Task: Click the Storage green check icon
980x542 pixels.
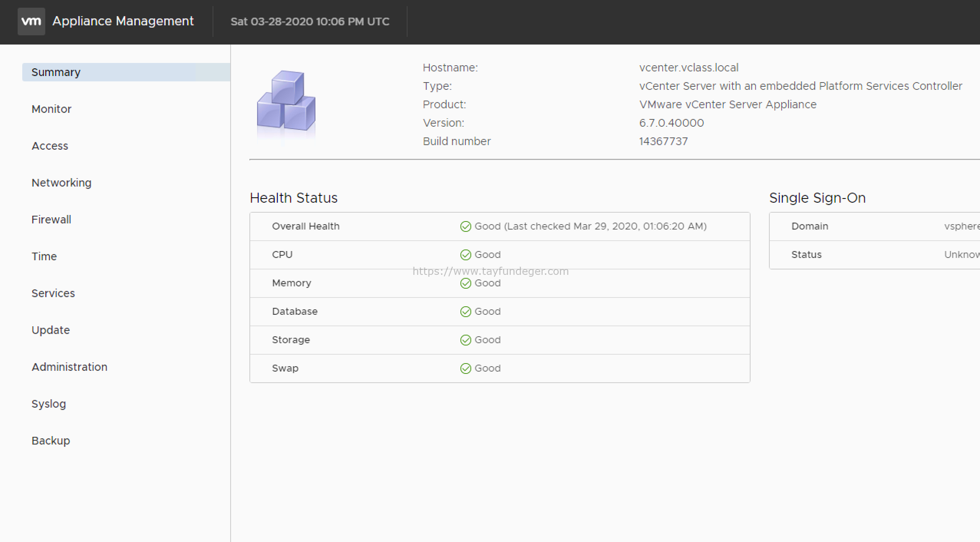Action: point(465,340)
